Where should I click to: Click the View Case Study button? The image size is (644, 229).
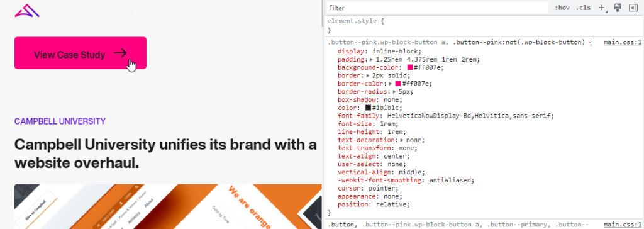(x=80, y=53)
